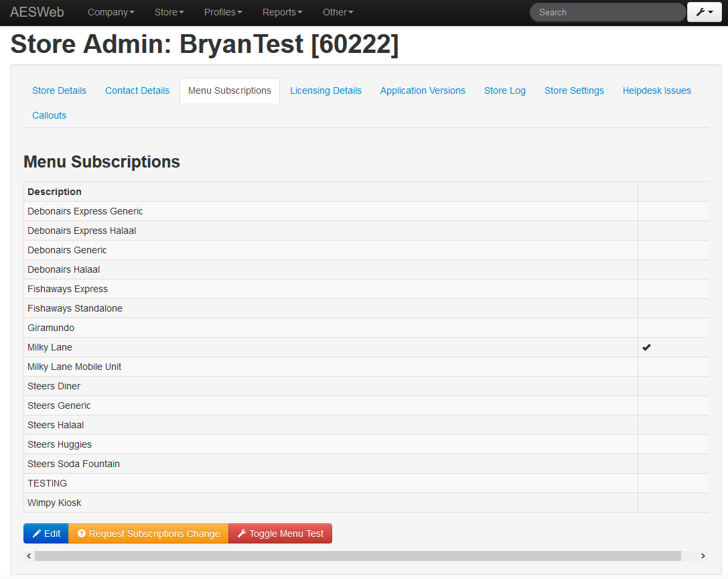
Task: Open the Reports dropdown menu
Action: pos(282,12)
